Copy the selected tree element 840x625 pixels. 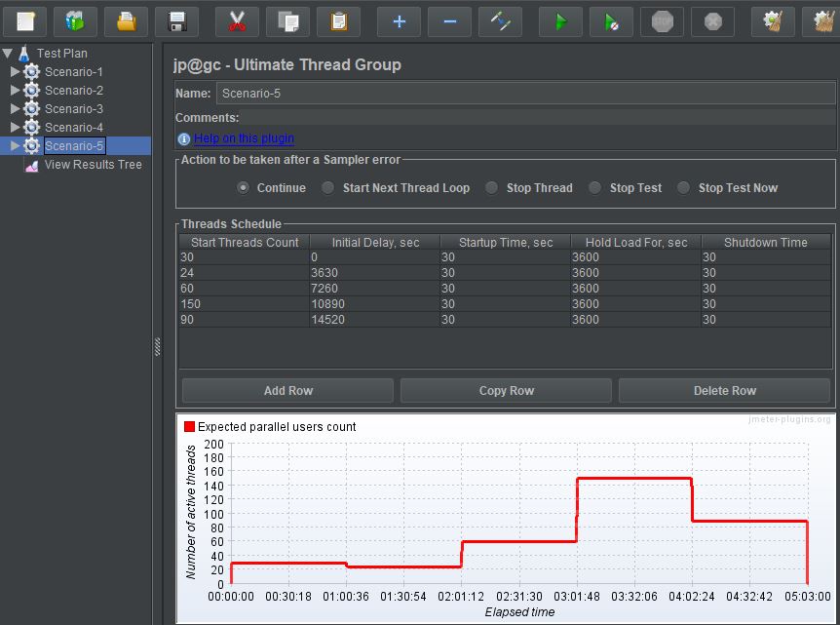tap(287, 20)
